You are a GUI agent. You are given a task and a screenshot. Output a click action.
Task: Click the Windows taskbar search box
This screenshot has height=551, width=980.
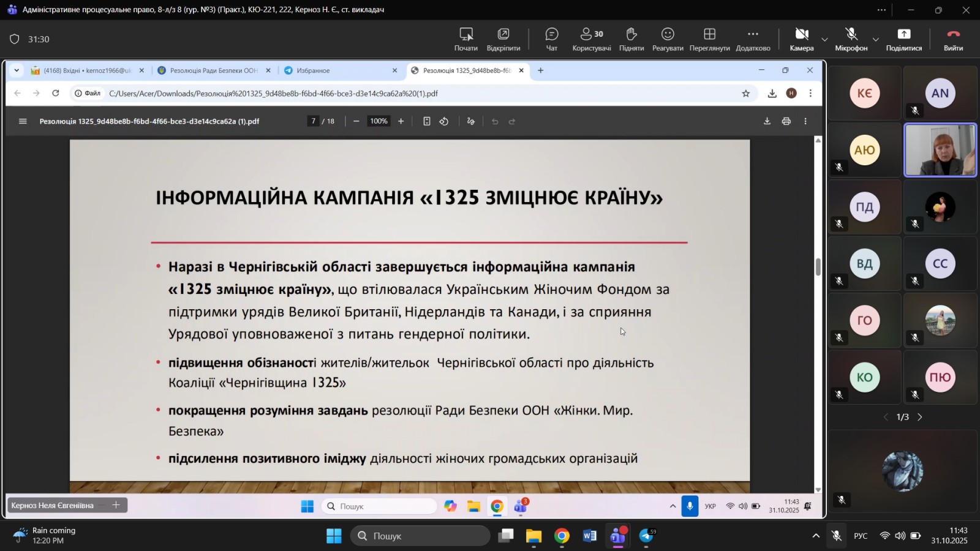tap(420, 536)
